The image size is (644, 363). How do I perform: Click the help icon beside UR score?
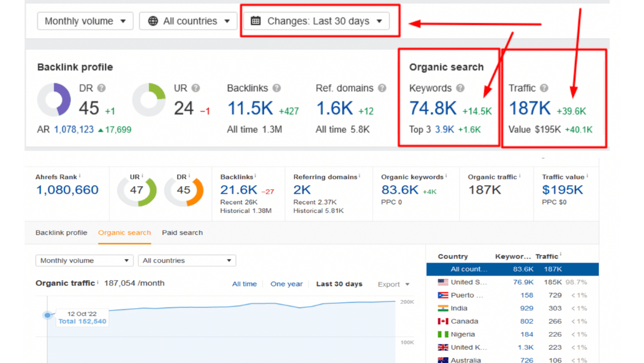coord(196,88)
